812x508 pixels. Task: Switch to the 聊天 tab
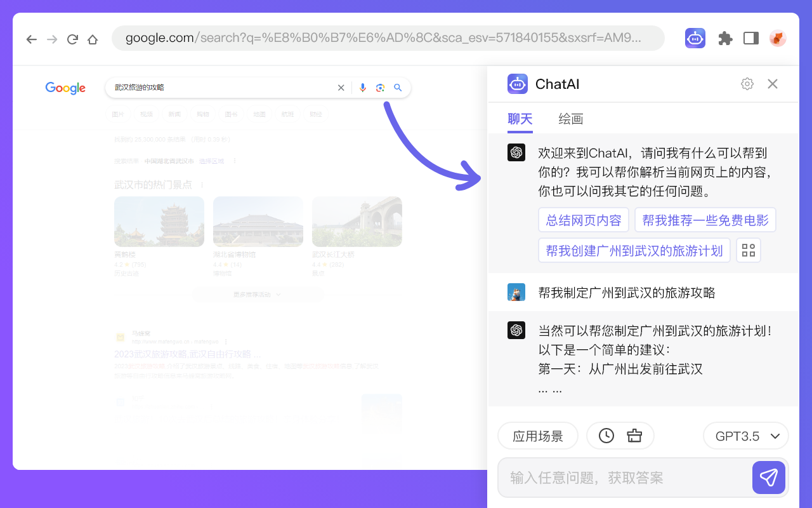[520, 119]
